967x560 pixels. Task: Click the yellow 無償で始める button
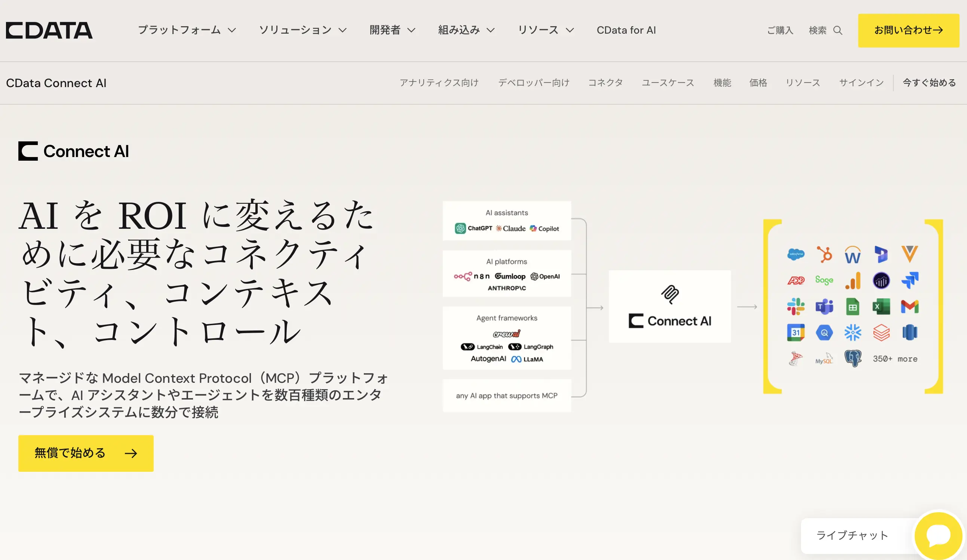click(86, 453)
